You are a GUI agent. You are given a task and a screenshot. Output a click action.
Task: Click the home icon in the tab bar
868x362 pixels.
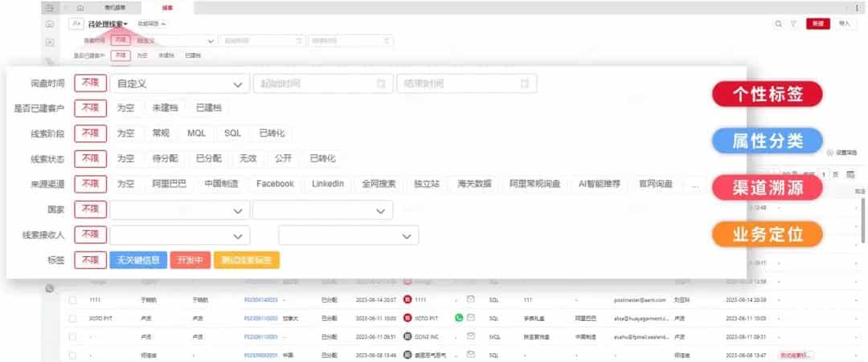coord(80,7)
